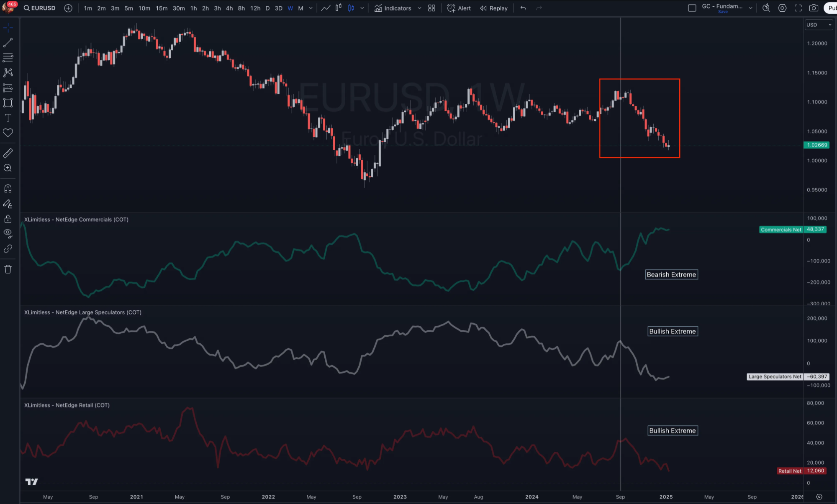837x504 pixels.
Task: Select the trend line drawing tool
Action: [x=8, y=43]
